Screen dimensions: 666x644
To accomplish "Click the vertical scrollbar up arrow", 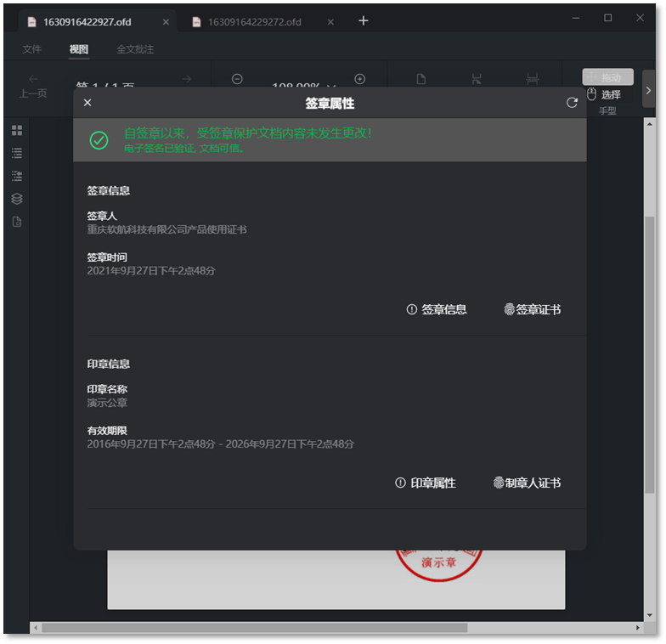I will pyautogui.click(x=649, y=124).
